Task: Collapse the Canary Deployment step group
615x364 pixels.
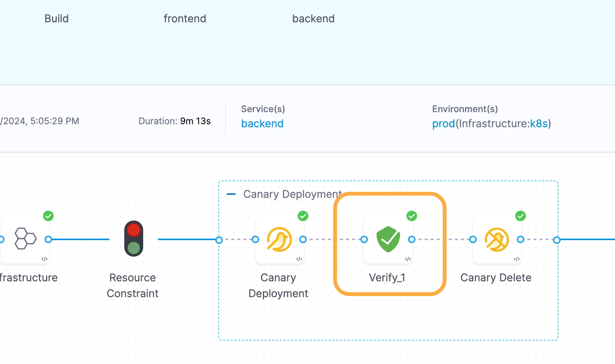Action: tap(231, 194)
